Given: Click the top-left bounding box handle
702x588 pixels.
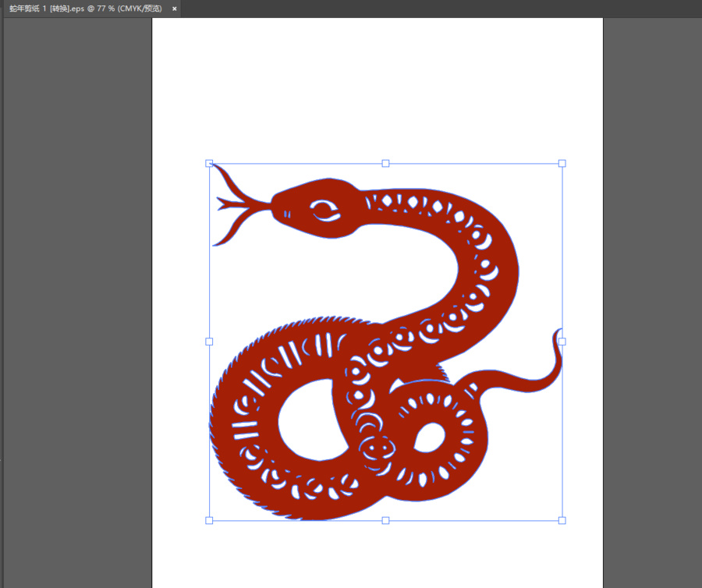Looking at the screenshot, I should click(209, 163).
